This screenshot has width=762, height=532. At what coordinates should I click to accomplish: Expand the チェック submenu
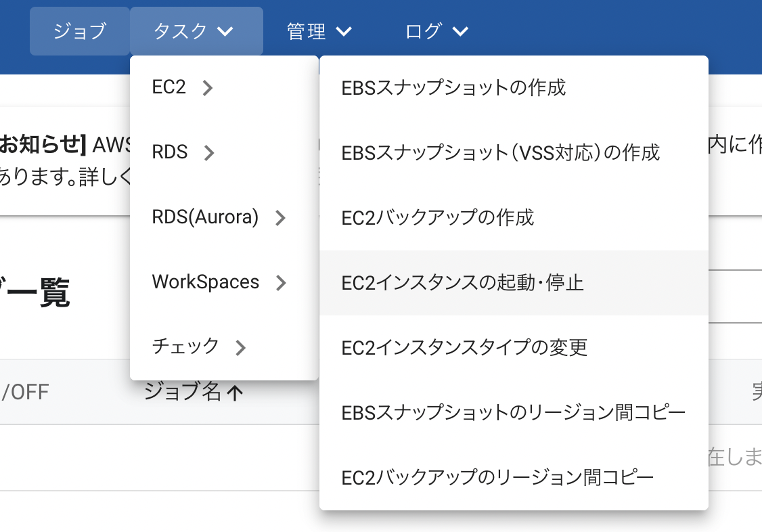click(x=200, y=346)
